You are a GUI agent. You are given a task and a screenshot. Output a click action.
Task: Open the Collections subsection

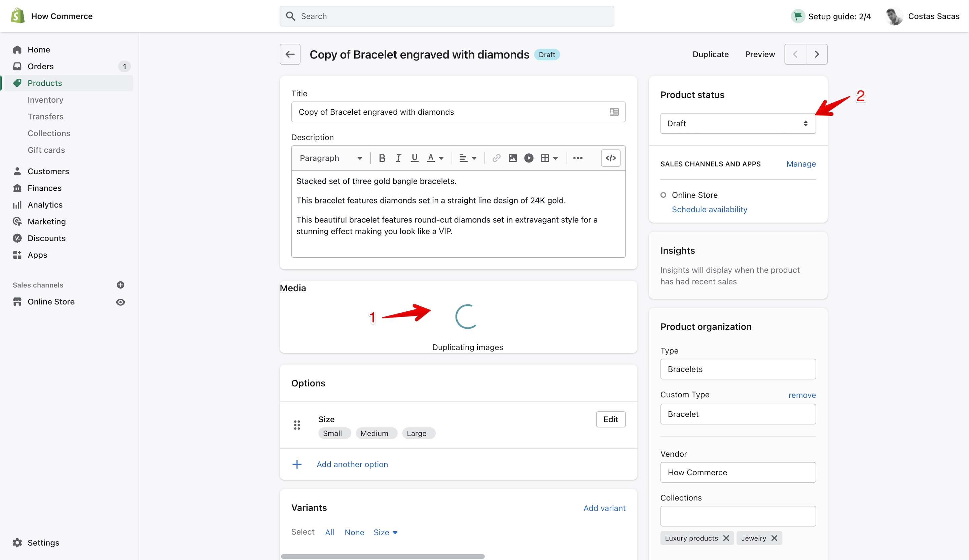point(49,133)
